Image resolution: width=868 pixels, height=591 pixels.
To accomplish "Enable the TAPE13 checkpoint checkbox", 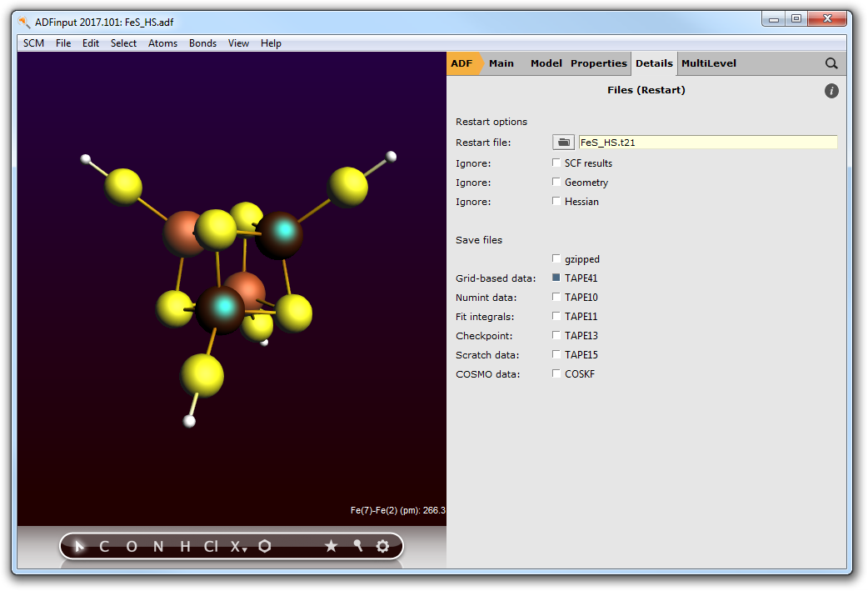I will (x=556, y=335).
